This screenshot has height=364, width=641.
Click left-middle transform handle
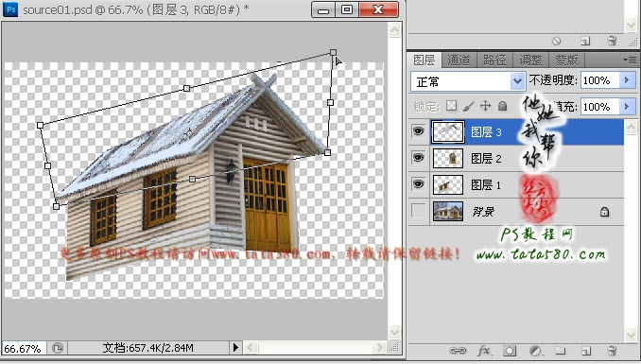pos(48,165)
